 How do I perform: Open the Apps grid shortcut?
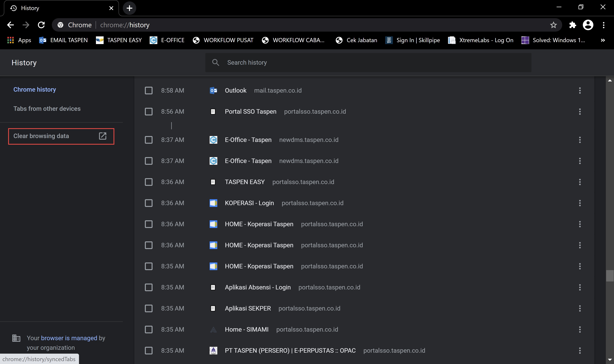click(19, 40)
